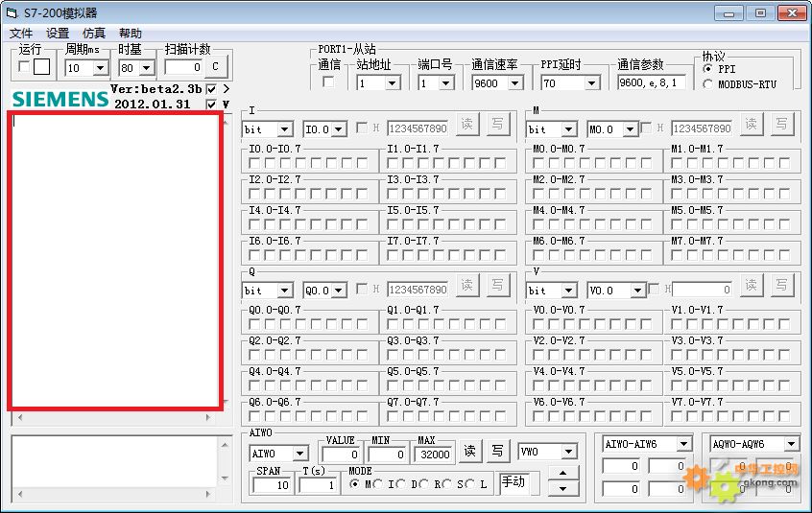Expand the 周期ms dropdown
This screenshot has height=513, width=812.
tap(101, 68)
